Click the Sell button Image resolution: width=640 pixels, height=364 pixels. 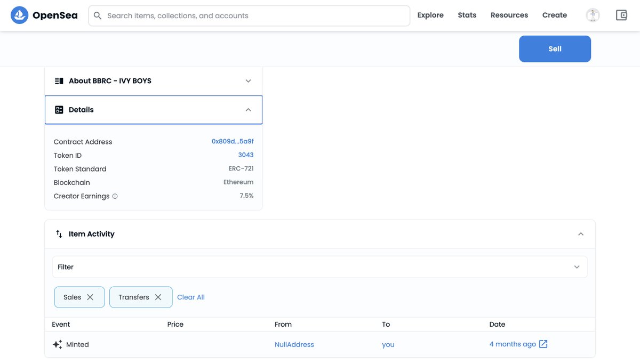coord(555,49)
